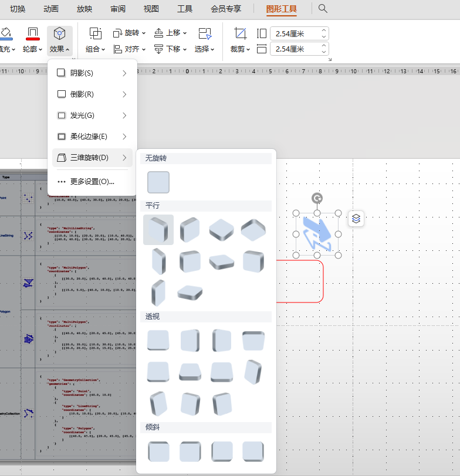This screenshot has height=476, width=460.
Task: Select the third 倾斜 oblique preset
Action: pos(222,451)
